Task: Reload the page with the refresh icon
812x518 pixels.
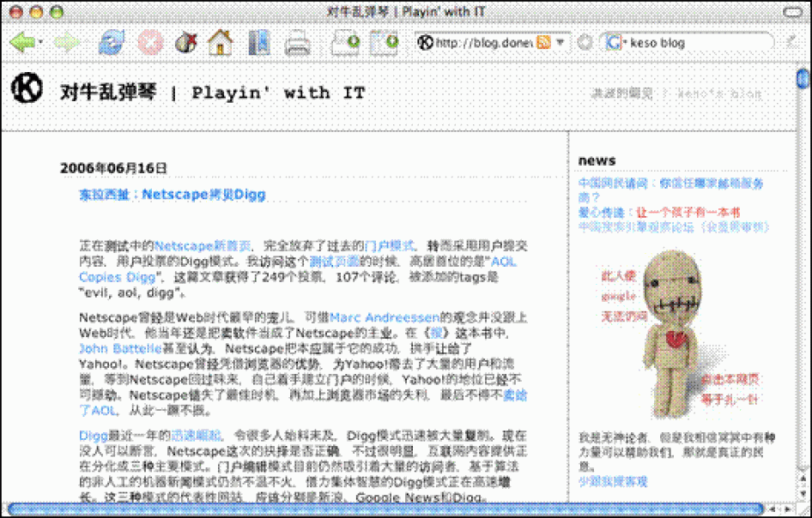Action: (112, 42)
